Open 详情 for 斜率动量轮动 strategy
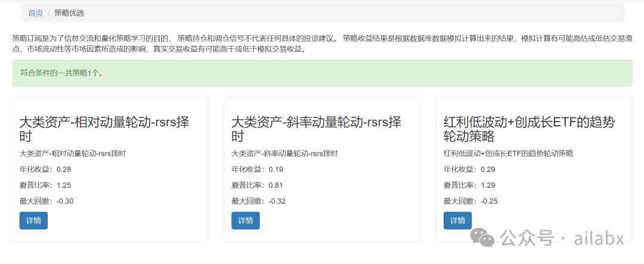Screen dimensions: 644x264 246,220
